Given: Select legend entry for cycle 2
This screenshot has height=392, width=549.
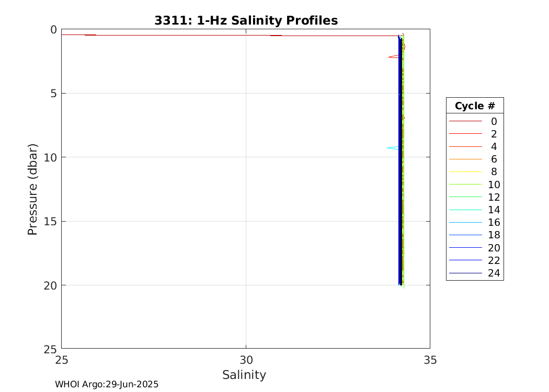Looking at the screenshot, I should pyautogui.click(x=475, y=134).
